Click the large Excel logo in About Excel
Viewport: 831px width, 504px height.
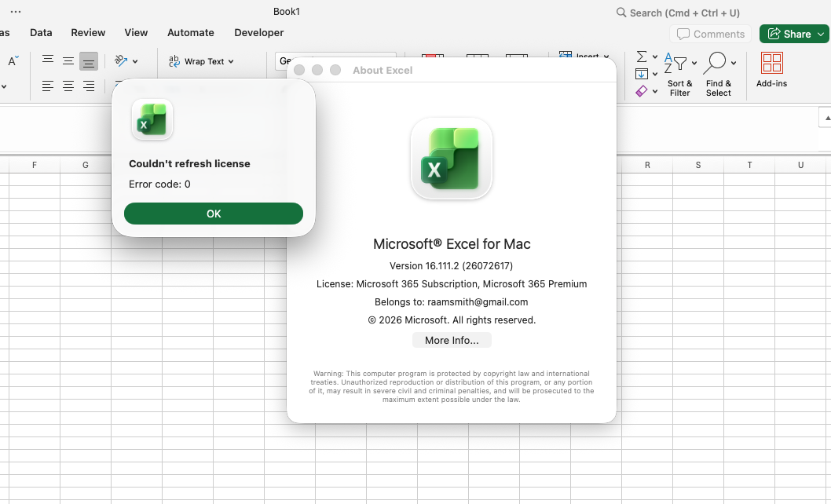pos(452,159)
